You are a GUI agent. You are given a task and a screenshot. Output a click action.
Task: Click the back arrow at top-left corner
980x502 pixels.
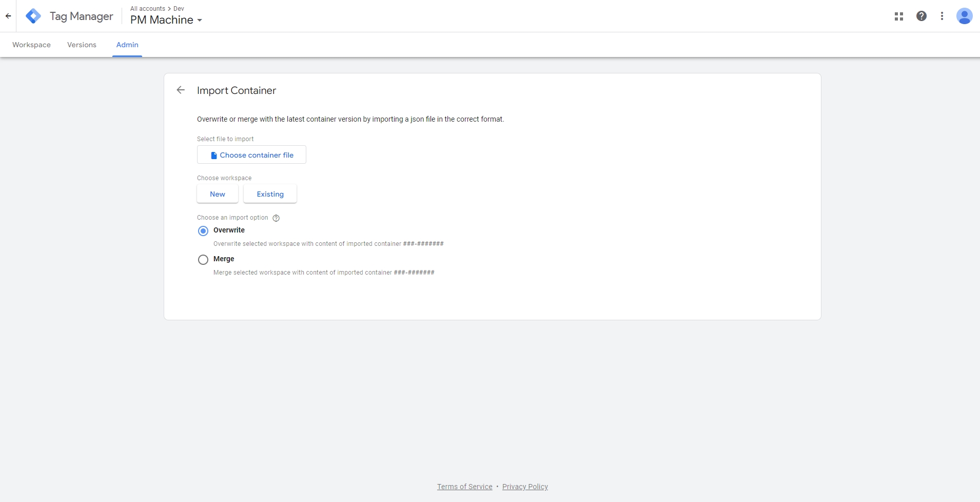(x=8, y=16)
